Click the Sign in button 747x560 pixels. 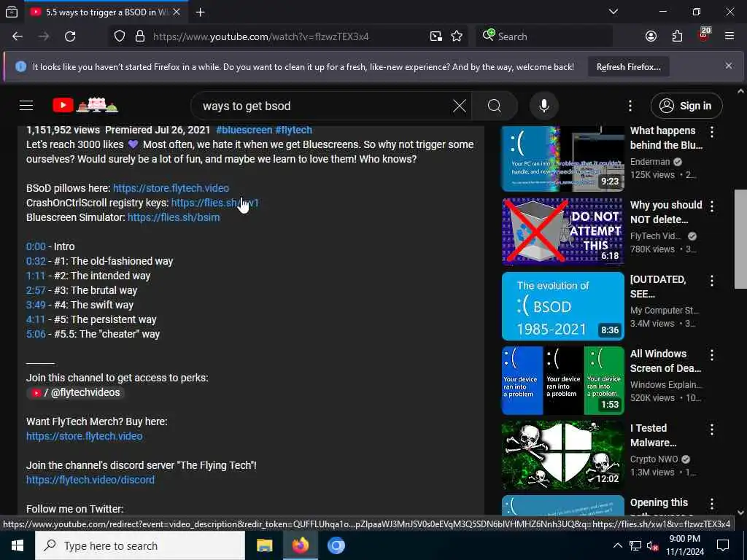pos(686,106)
